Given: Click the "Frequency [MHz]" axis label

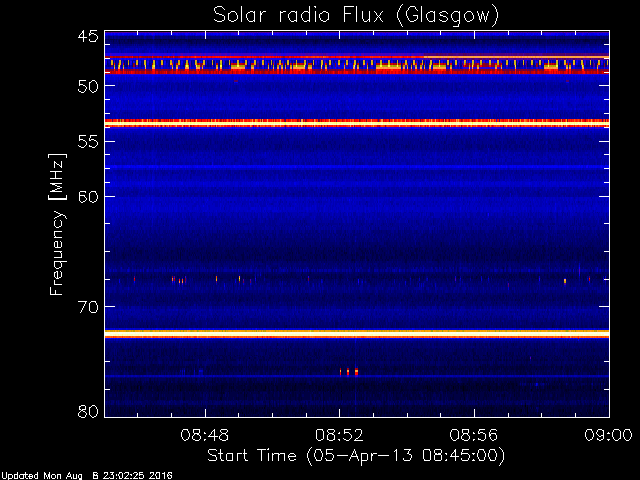Looking at the screenshot, I should pyautogui.click(x=57, y=224).
